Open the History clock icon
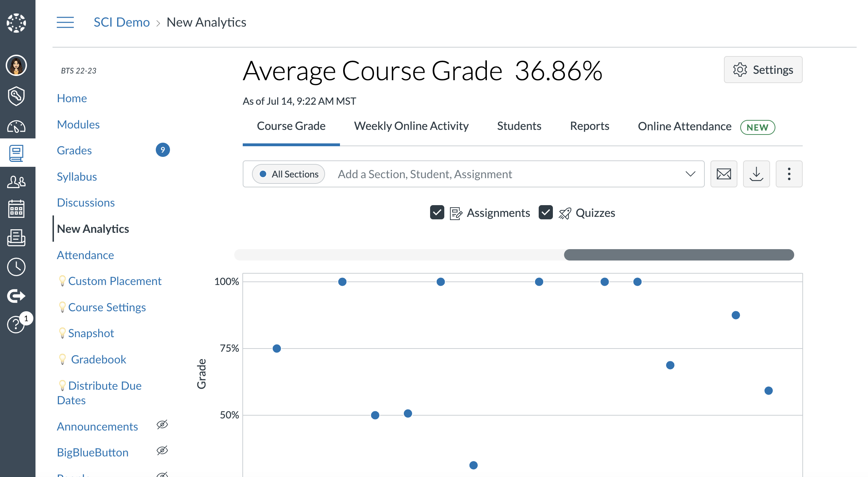This screenshot has width=868, height=477. 16,267
